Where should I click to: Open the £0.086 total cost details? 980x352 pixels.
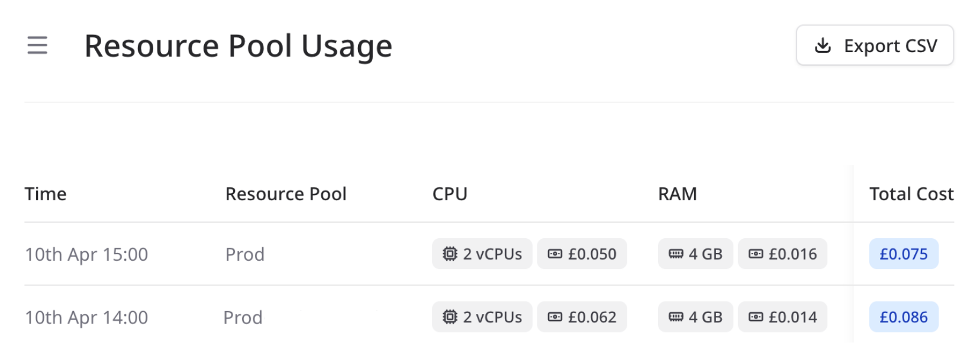point(904,317)
